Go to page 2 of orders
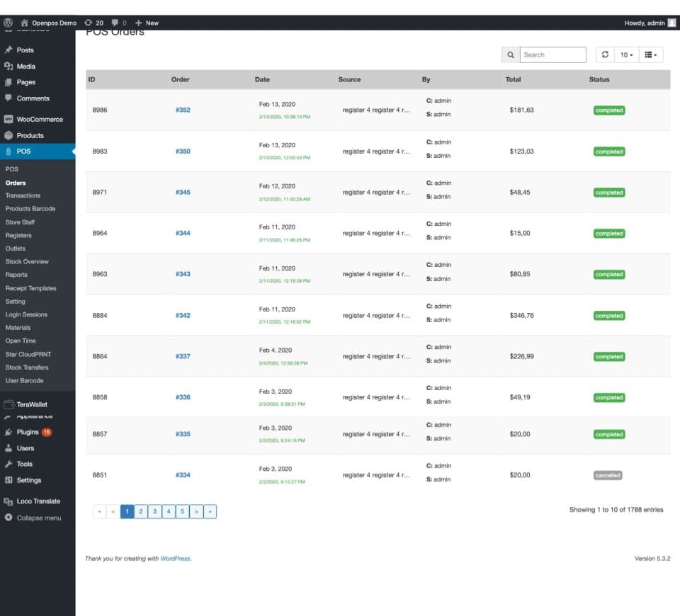The width and height of the screenshot is (680, 616). [140, 511]
